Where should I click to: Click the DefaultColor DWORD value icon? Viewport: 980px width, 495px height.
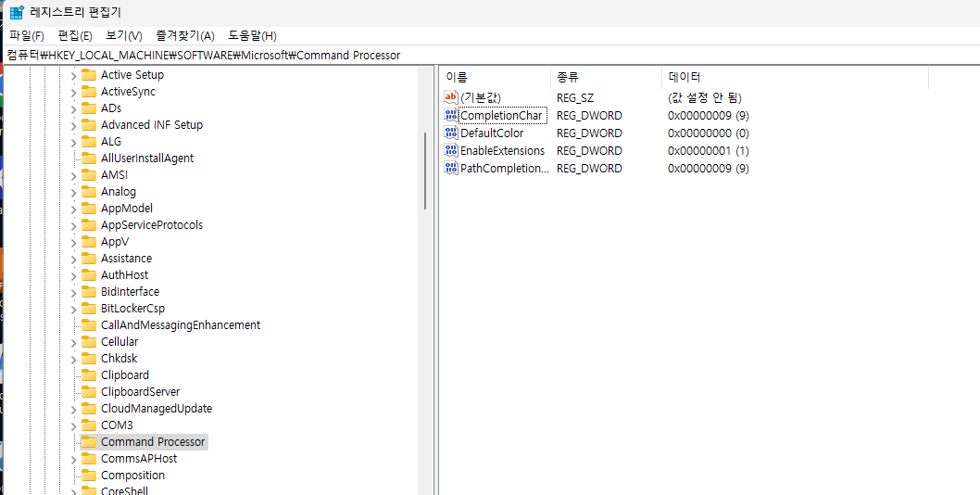pos(450,133)
